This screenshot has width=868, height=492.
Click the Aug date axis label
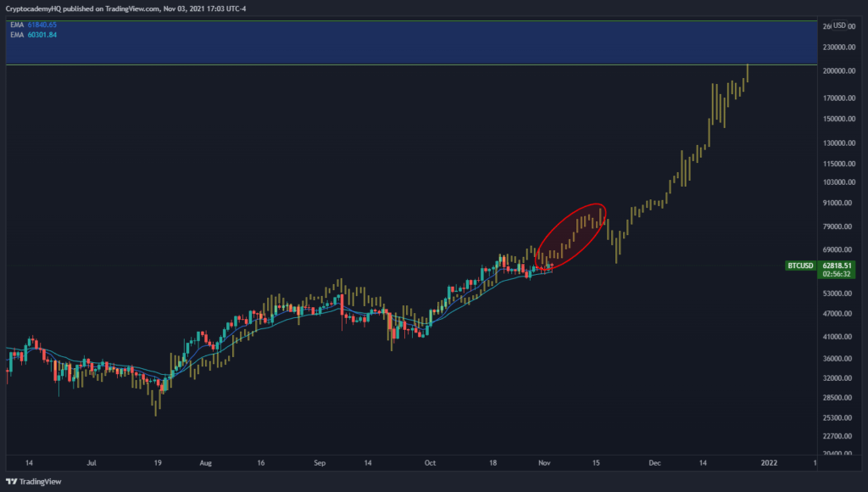point(205,463)
